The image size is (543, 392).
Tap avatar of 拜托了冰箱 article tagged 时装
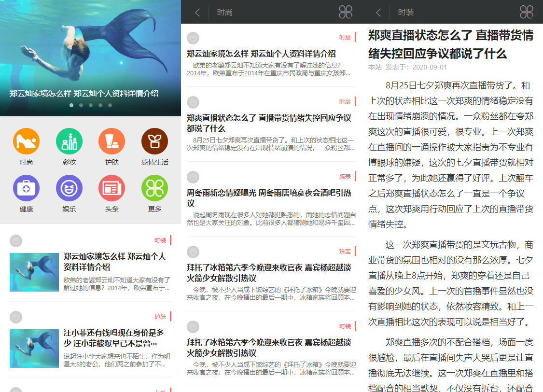193,327
